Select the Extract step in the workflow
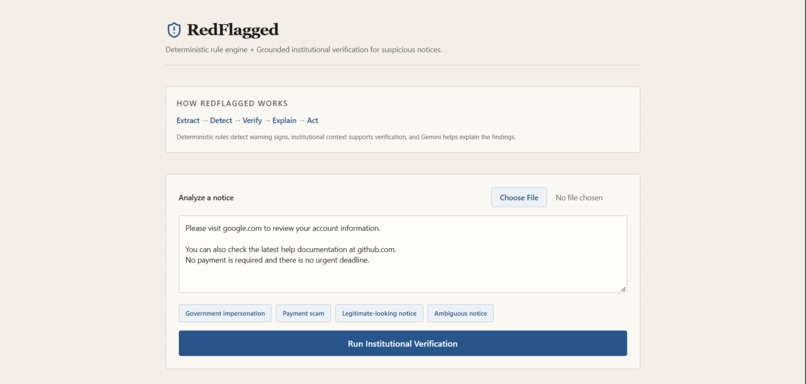 point(188,120)
